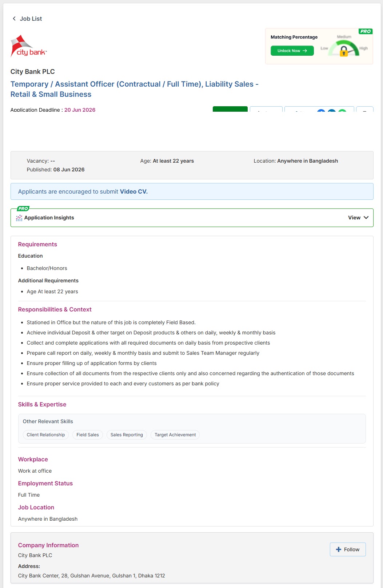Click the Company Information heading
383x588 pixels.
point(48,545)
